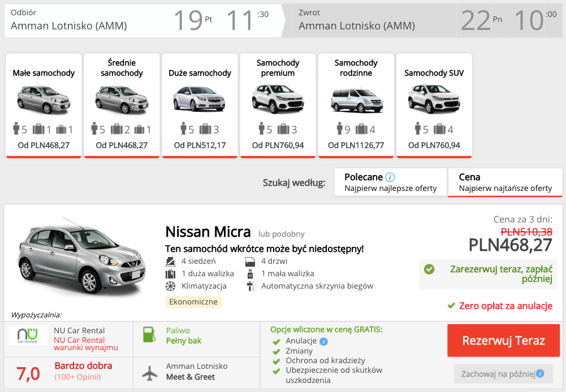Click the seat icon beside 4 siedzeń
The image size is (566, 392).
pyautogui.click(x=170, y=261)
